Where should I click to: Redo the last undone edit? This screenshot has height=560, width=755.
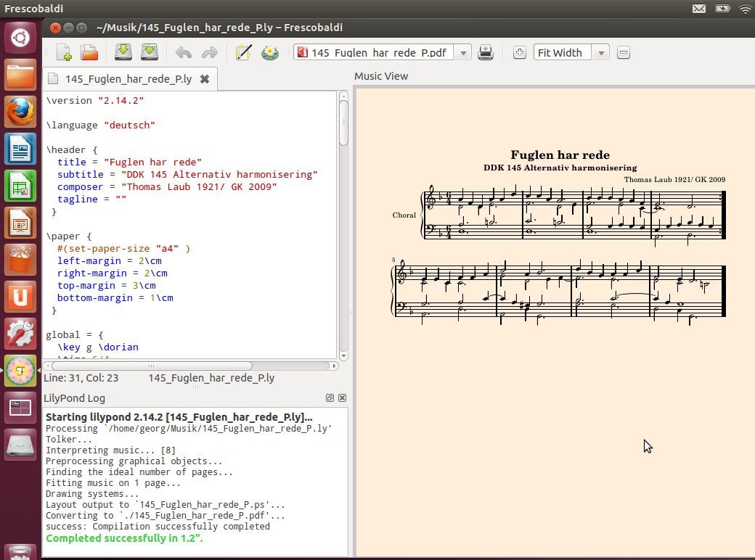(210, 52)
